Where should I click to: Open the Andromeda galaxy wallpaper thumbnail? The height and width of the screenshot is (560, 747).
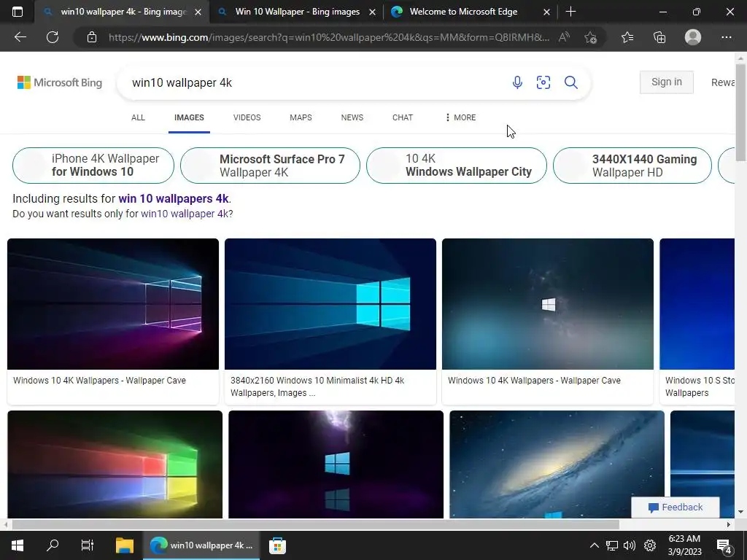557,464
